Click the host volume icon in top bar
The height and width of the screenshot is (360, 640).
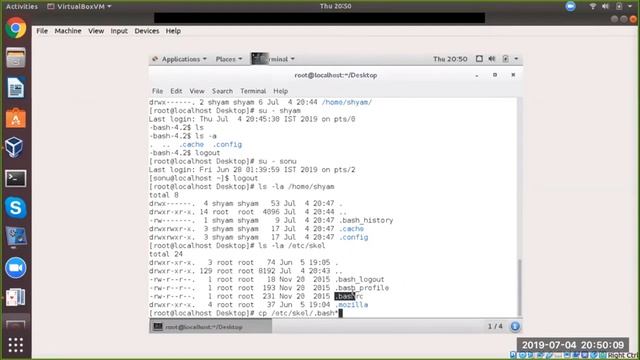click(x=605, y=6)
